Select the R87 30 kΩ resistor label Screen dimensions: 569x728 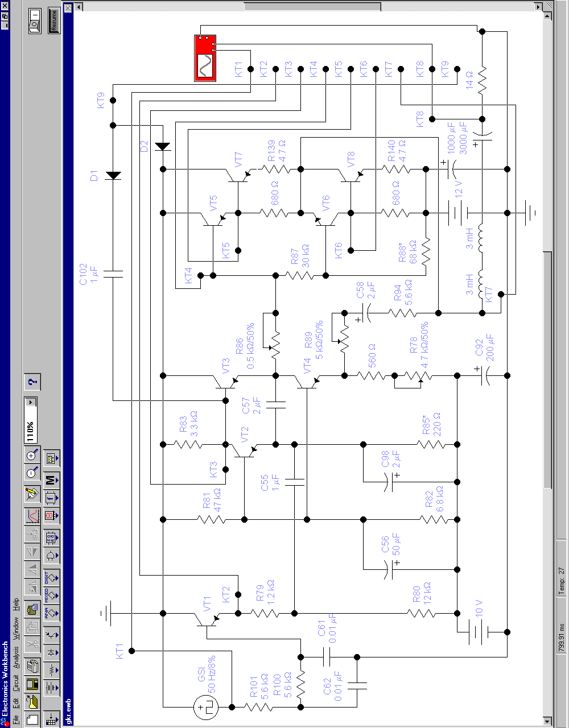(x=299, y=258)
